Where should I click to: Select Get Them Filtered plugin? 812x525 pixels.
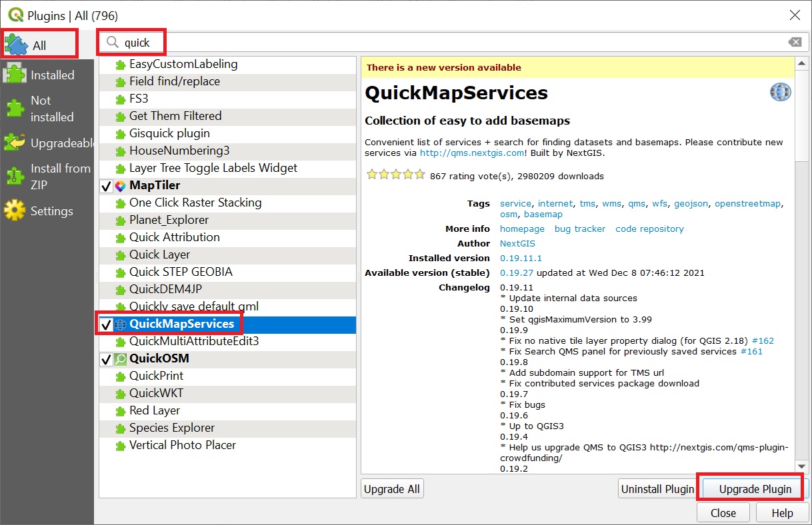227,116
